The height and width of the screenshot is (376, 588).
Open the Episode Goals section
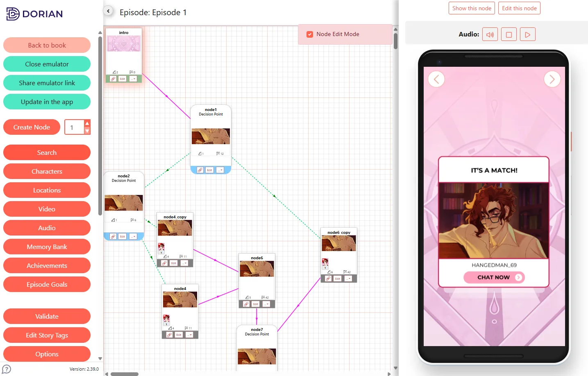pyautogui.click(x=47, y=284)
